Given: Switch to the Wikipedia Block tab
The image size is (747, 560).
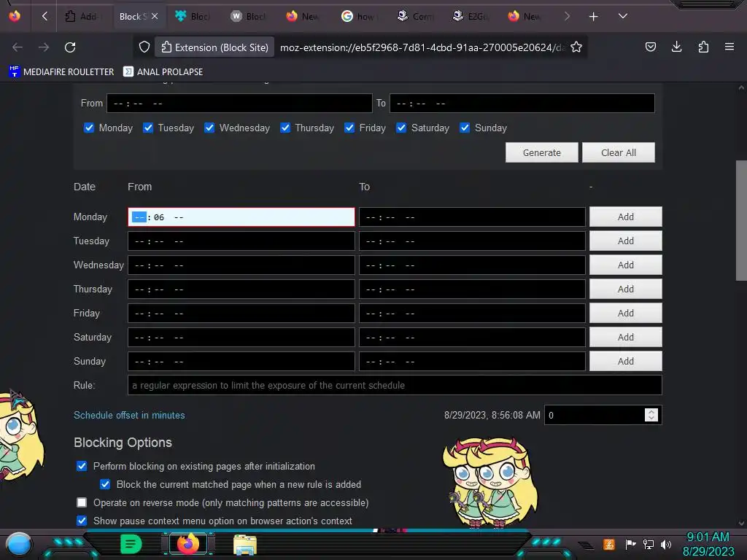Looking at the screenshot, I should coord(248,17).
